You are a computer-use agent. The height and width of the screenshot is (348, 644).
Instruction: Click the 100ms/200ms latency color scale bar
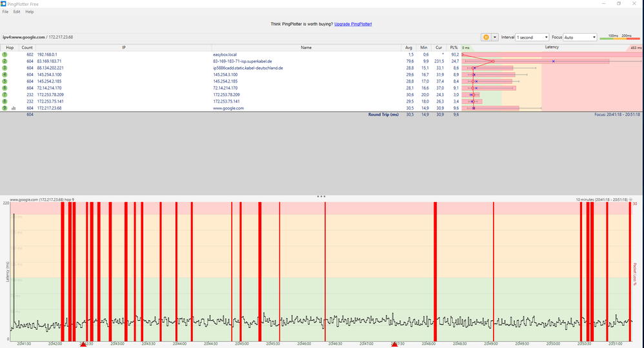[x=619, y=38]
